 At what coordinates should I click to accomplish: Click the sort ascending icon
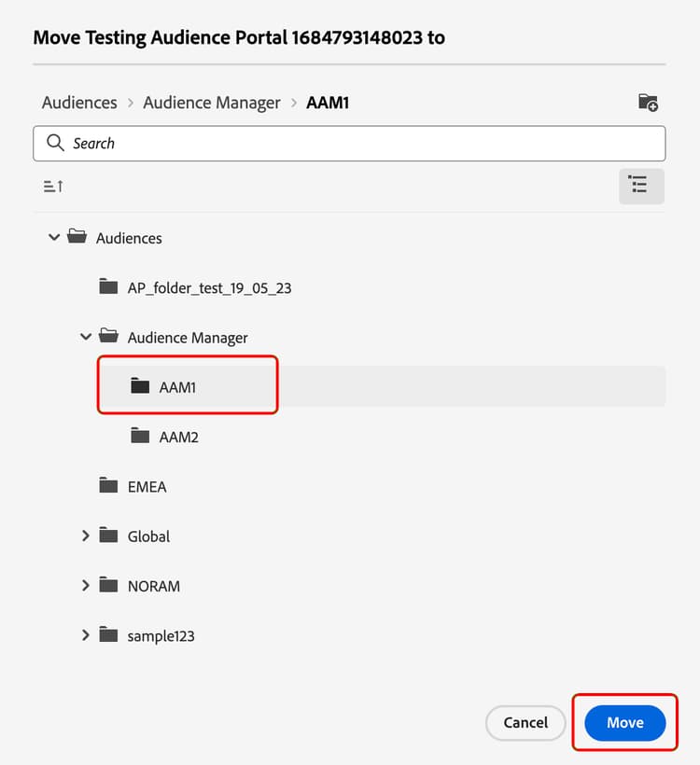(53, 187)
